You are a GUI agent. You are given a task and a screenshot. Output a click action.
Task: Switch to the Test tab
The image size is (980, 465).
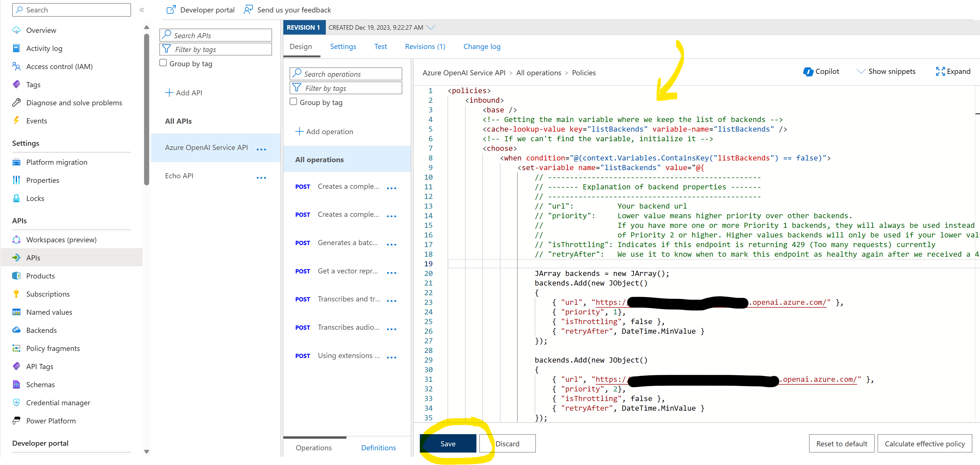380,46
